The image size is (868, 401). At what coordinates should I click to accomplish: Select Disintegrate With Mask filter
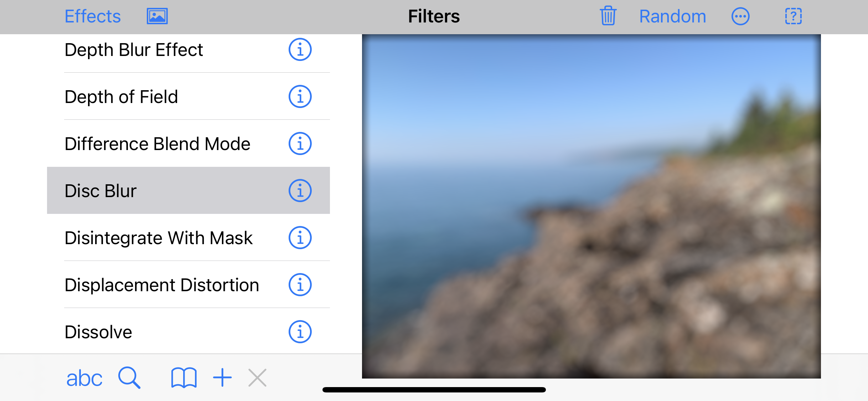[x=159, y=238]
